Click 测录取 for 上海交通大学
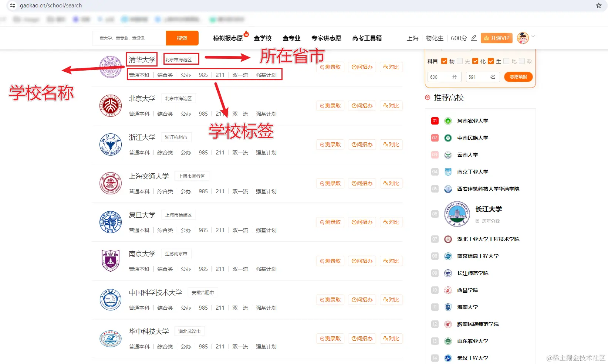 pyautogui.click(x=330, y=183)
